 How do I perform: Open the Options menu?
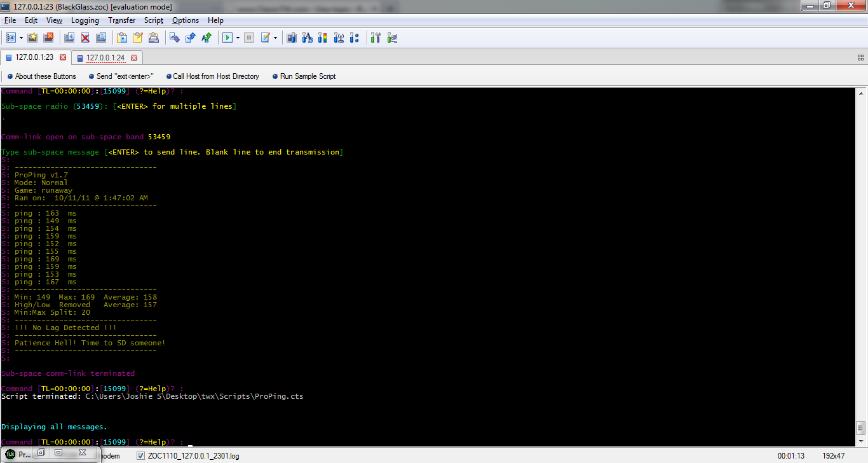pyautogui.click(x=186, y=20)
